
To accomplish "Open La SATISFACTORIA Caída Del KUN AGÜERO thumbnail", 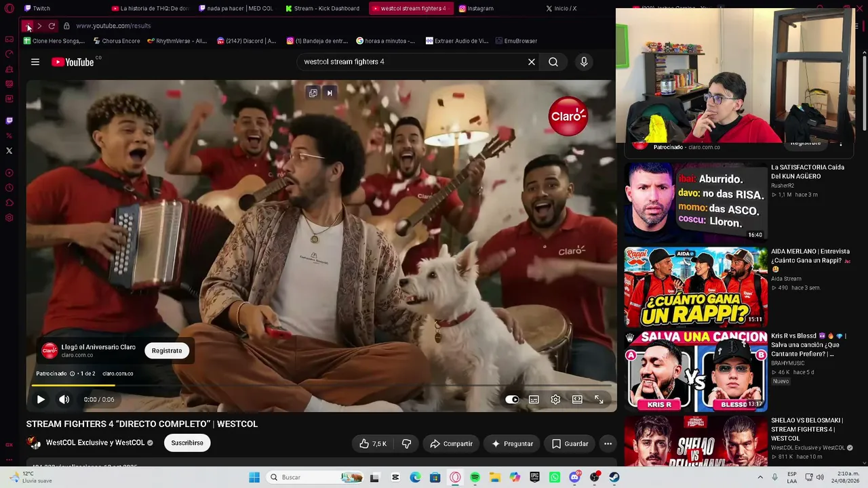I will pyautogui.click(x=696, y=202).
